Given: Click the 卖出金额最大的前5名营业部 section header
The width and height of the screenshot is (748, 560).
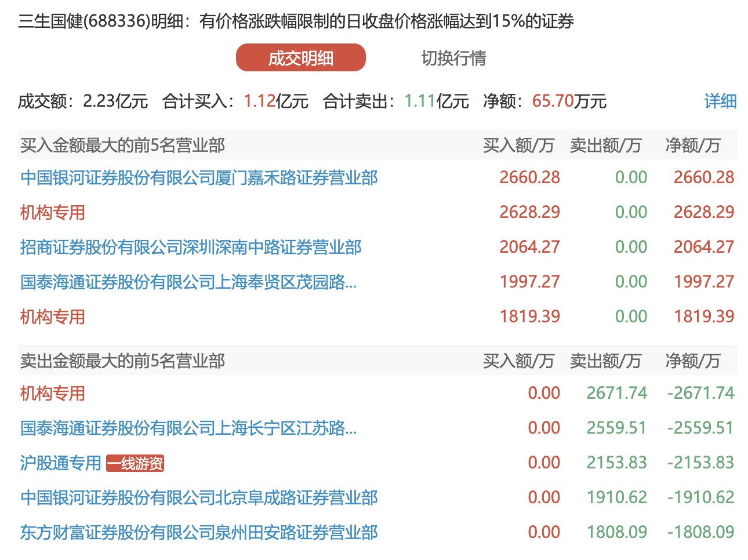Looking at the screenshot, I should pos(122,361).
